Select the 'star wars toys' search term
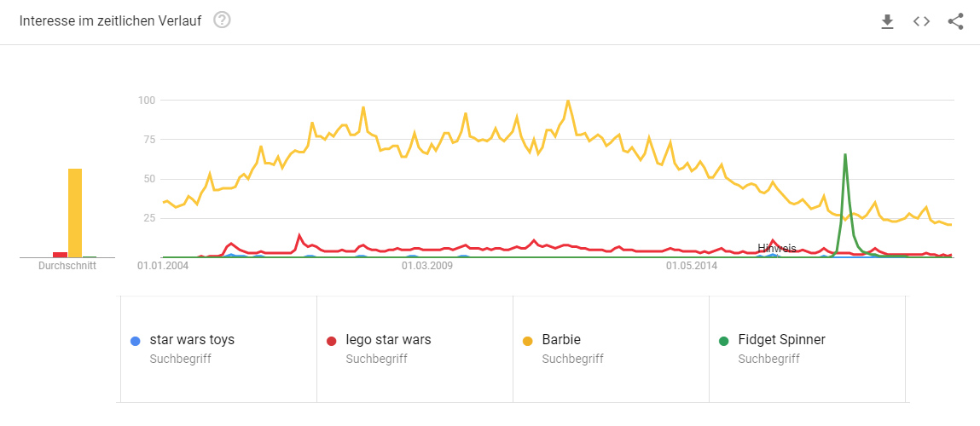The width and height of the screenshot is (980, 426). (192, 340)
